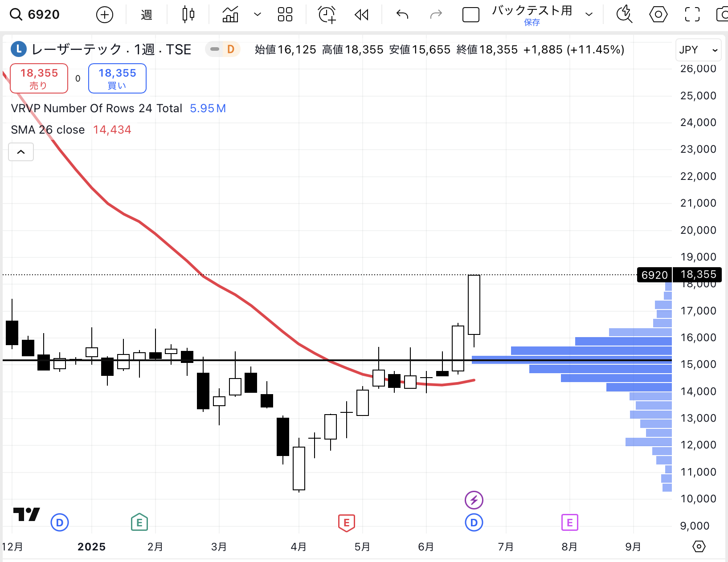Open the upcoming magenta E marker
This screenshot has width=728, height=562.
[570, 522]
